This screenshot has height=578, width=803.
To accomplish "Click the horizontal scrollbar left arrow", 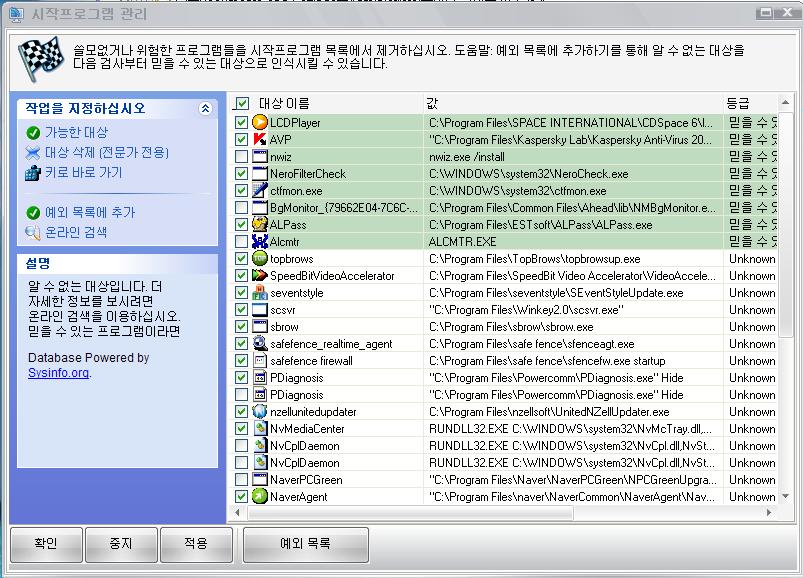I will [237, 512].
